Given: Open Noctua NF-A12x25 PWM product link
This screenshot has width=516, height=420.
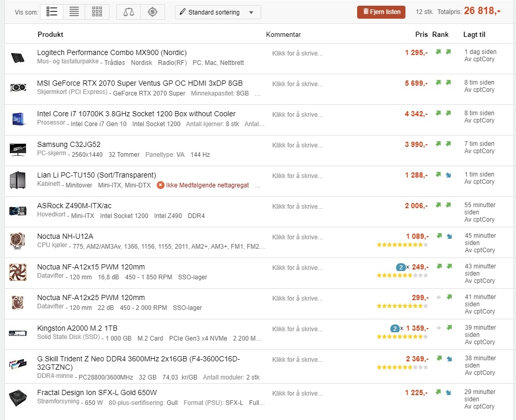Looking at the screenshot, I should click(91, 297).
